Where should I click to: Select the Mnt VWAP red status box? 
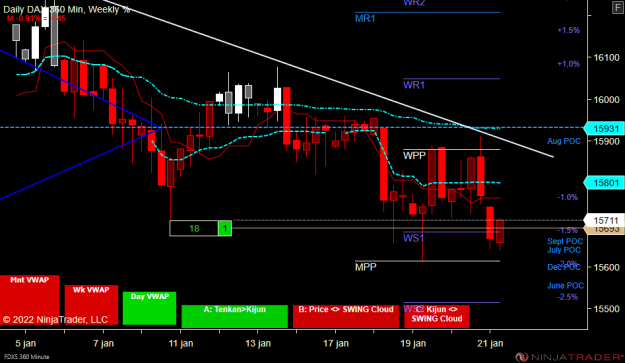[x=29, y=300]
